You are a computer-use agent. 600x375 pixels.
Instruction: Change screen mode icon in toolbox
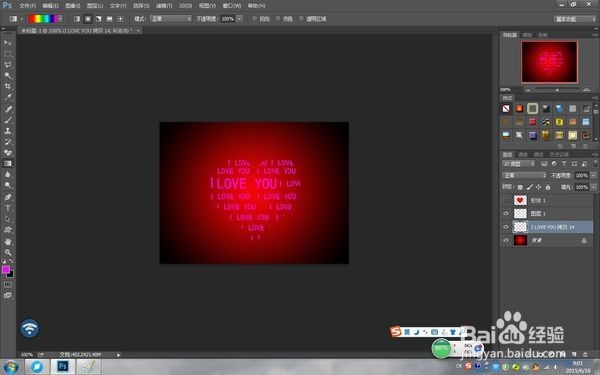8,295
